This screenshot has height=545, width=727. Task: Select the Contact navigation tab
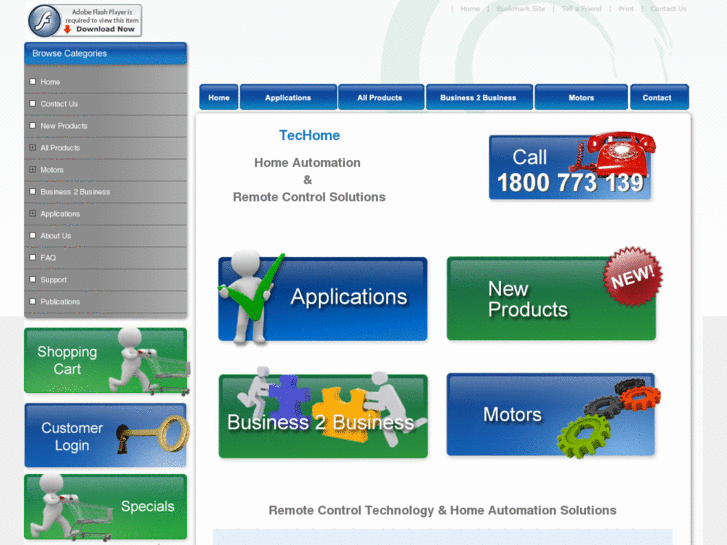tap(657, 97)
